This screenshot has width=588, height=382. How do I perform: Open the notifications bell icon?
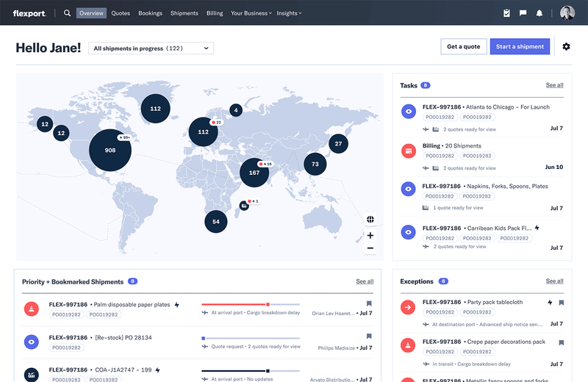click(539, 13)
